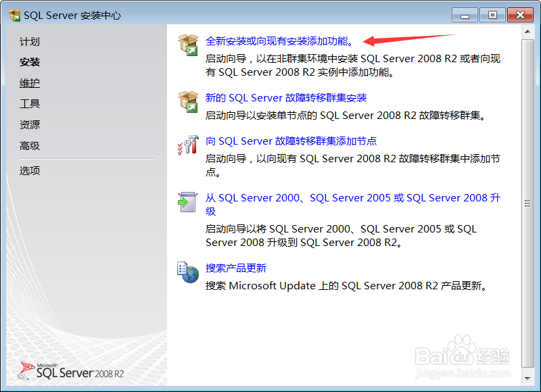Switch to 高级 section
Screen dimensions: 541x392
30,146
